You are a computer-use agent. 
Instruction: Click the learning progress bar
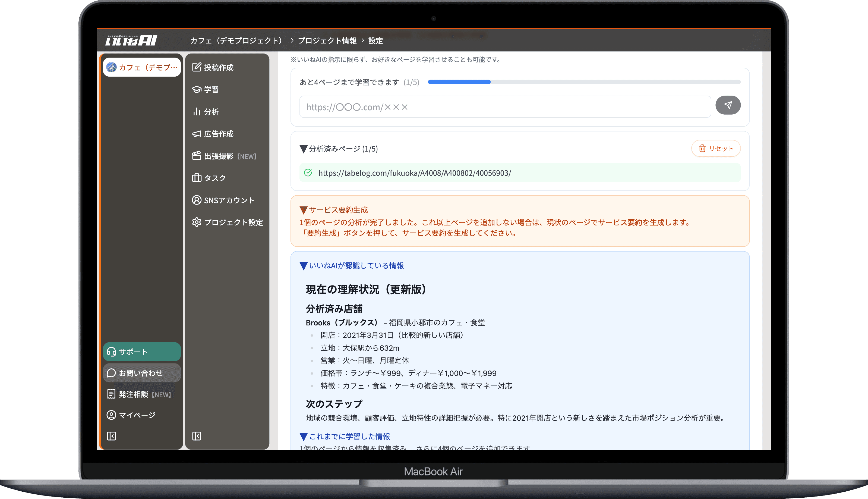[x=584, y=82]
